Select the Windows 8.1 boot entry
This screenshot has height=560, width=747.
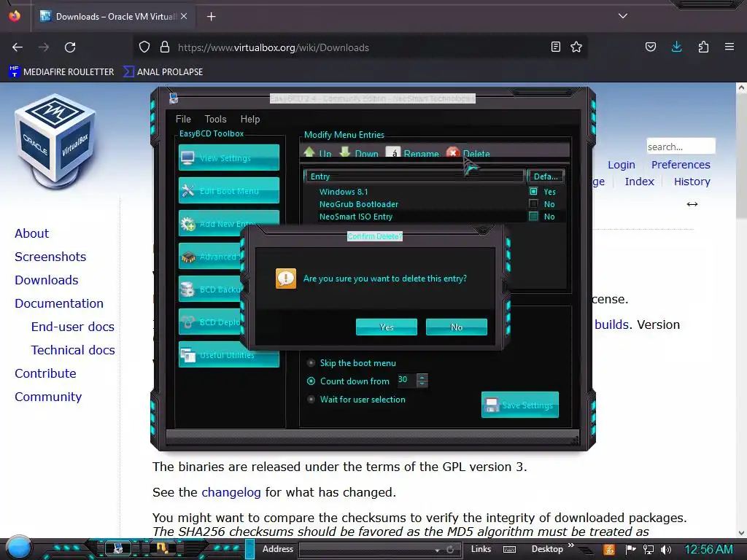pyautogui.click(x=344, y=192)
